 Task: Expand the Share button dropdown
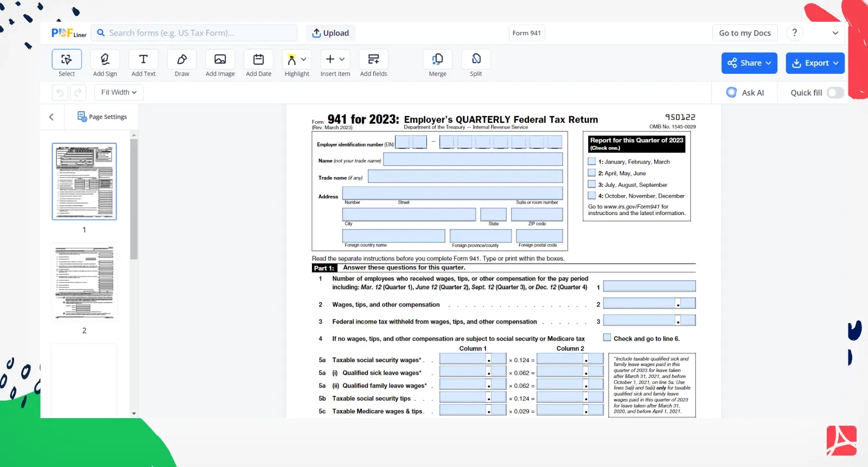pyautogui.click(x=769, y=63)
